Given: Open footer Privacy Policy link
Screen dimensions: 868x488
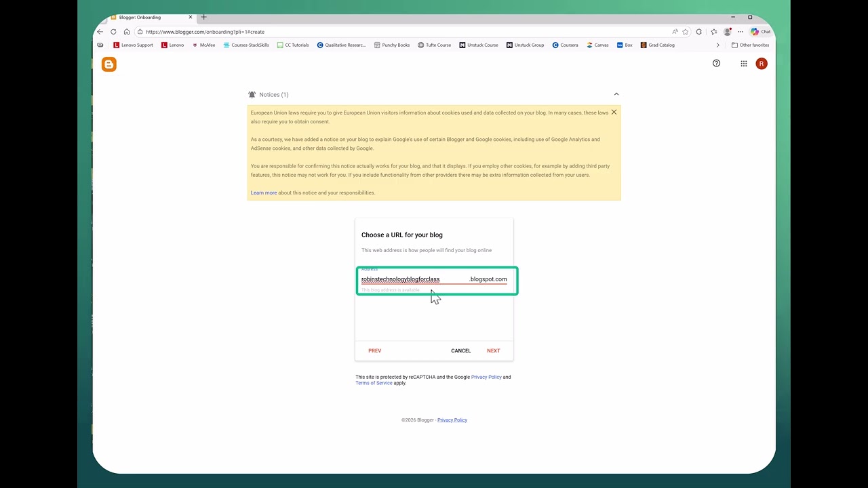Looking at the screenshot, I should point(452,420).
